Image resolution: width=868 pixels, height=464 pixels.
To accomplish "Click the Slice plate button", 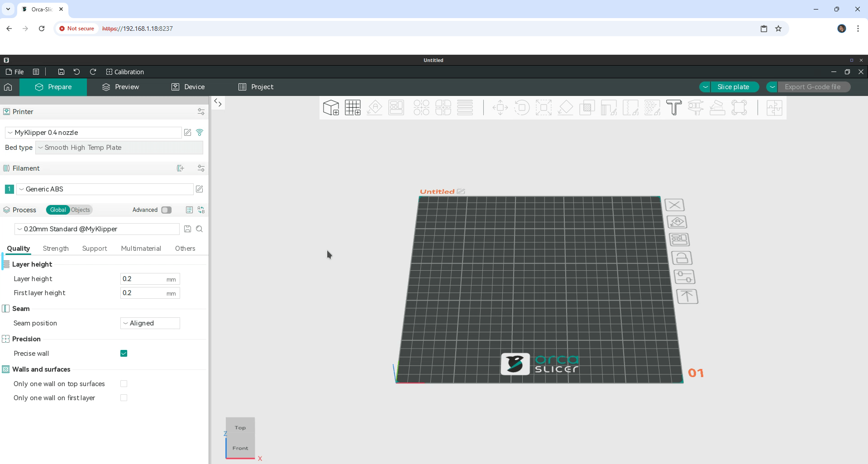I will (x=733, y=87).
